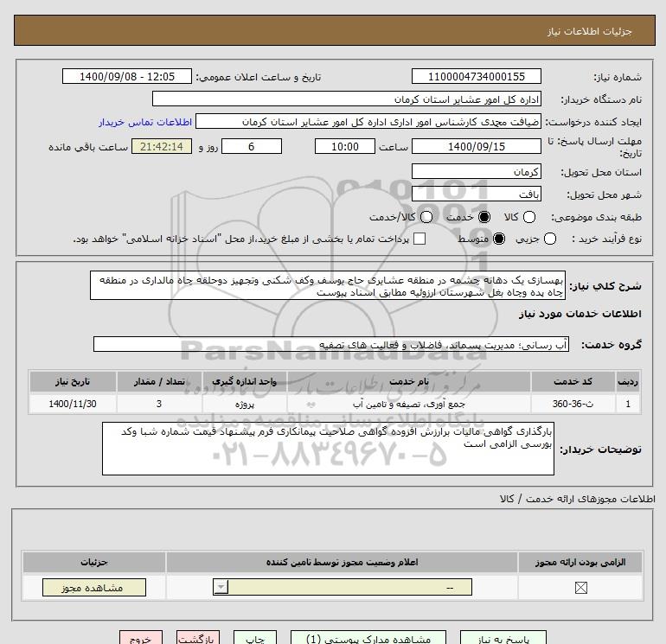Click the مشاهده مجوز button
The height and width of the screenshot is (644, 666).
pyautogui.click(x=94, y=588)
